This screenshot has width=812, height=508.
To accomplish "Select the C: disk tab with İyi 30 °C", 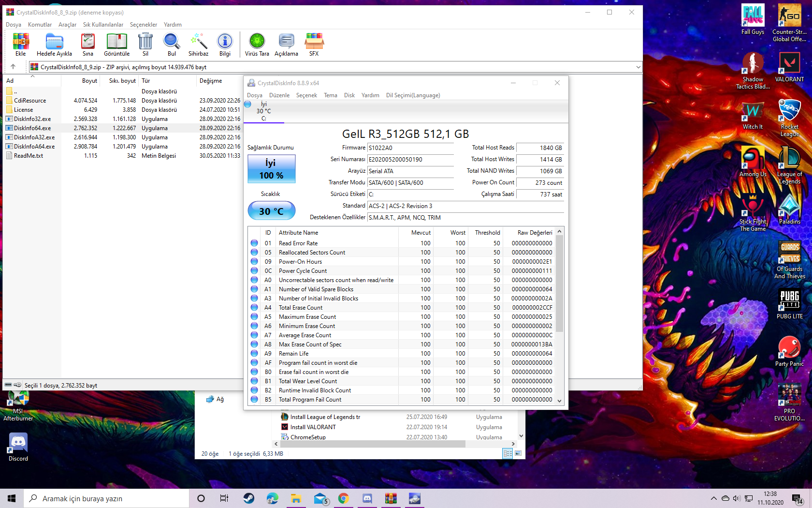I will [263, 111].
